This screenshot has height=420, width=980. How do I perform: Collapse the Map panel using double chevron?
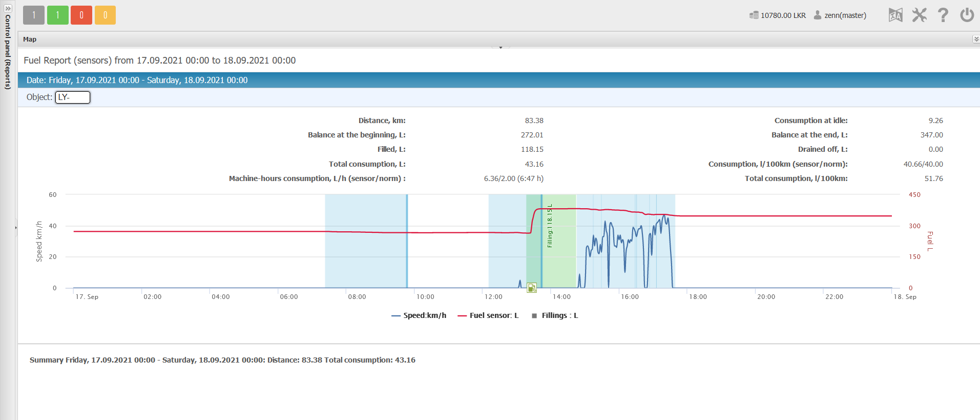point(976,39)
